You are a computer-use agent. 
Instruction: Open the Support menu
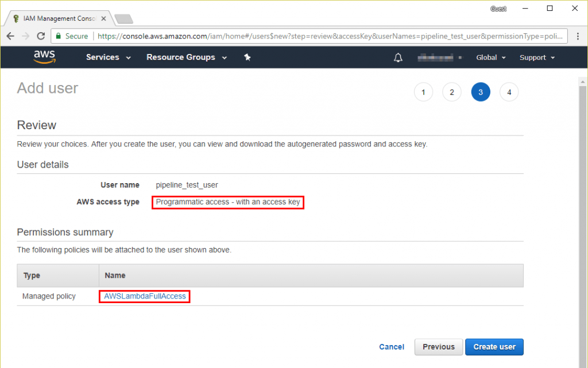click(x=537, y=57)
